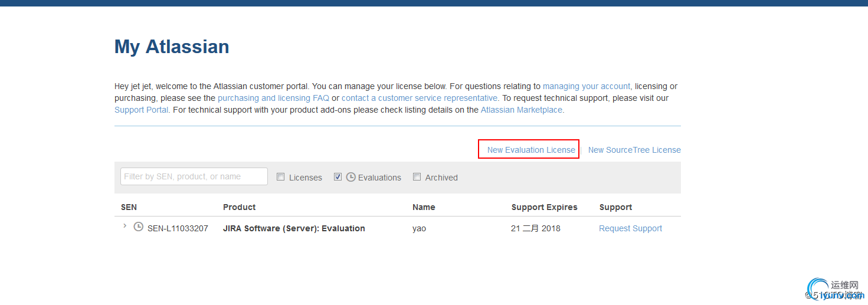
Task: Focus the Filter by SEN, product, or name field
Action: 194,176
